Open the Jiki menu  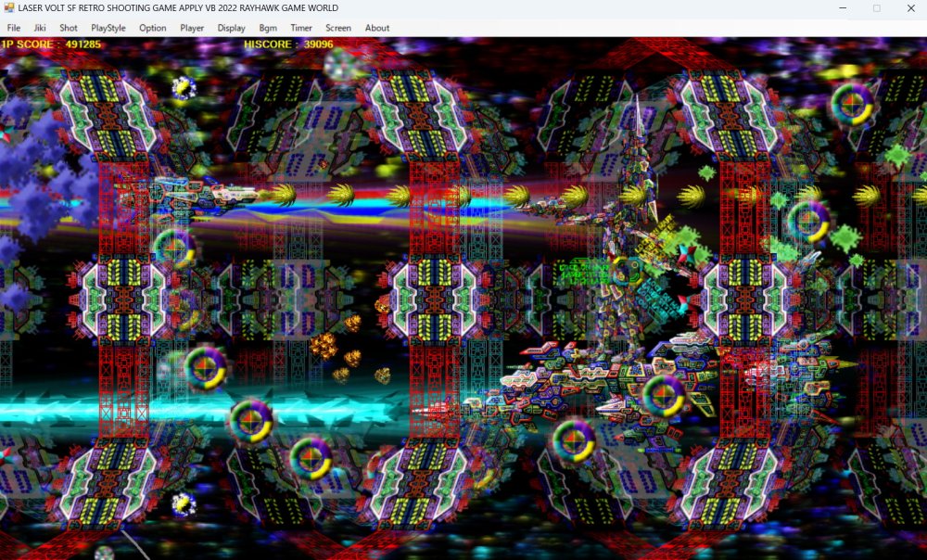pos(40,28)
